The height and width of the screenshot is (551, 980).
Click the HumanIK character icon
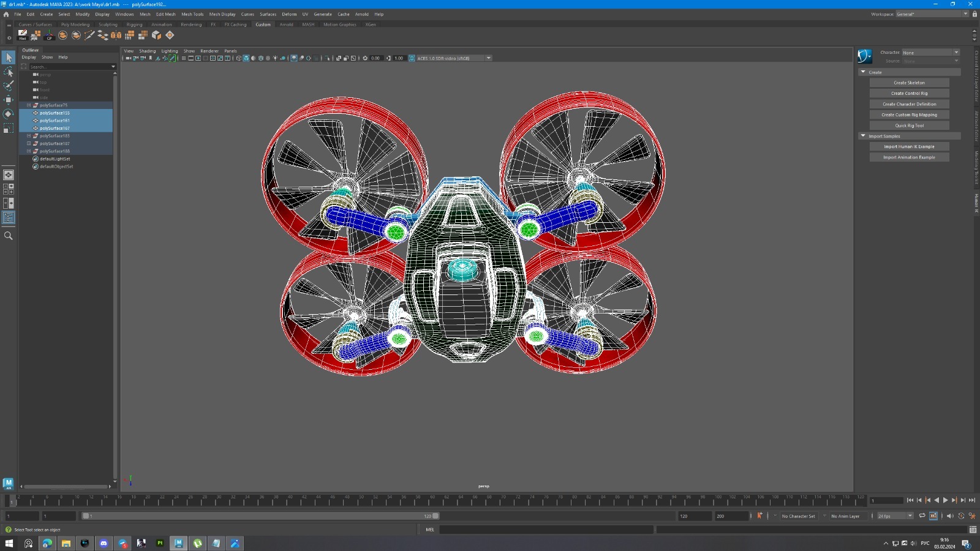(864, 56)
